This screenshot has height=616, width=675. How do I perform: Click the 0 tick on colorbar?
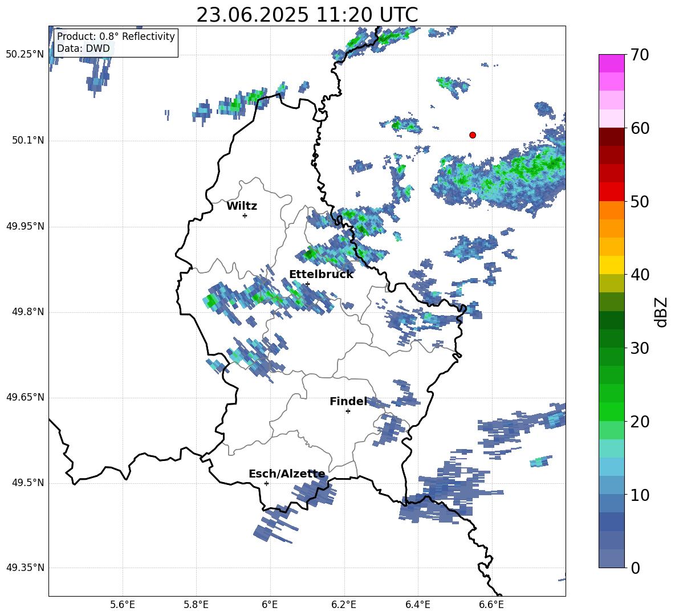(x=636, y=568)
